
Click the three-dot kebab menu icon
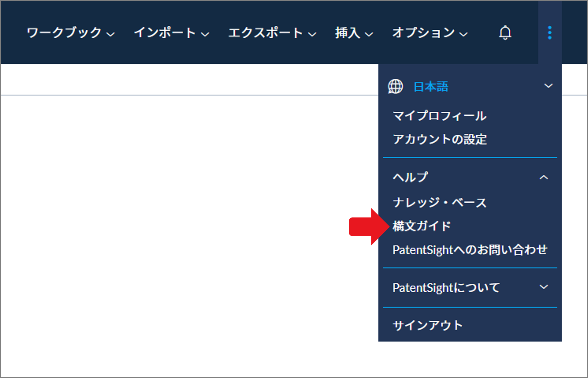tap(550, 33)
